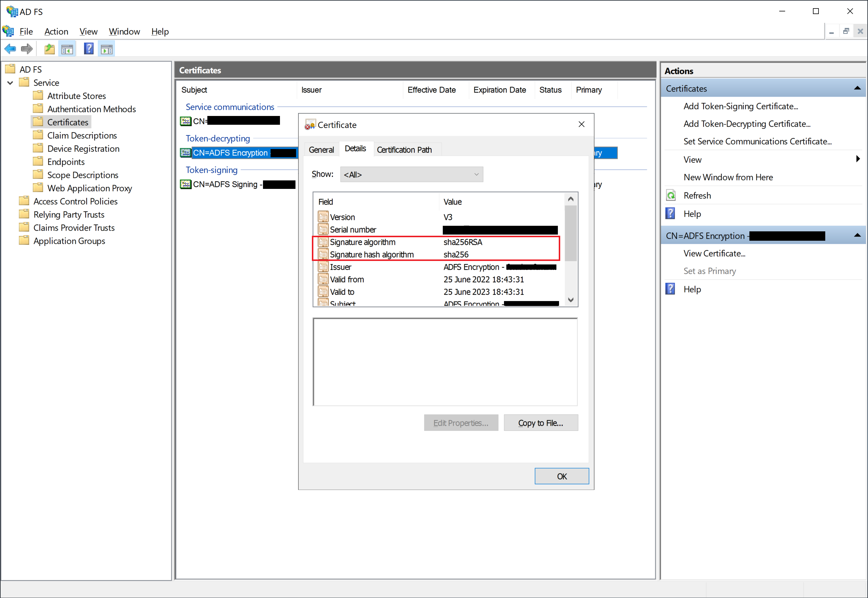This screenshot has height=598, width=868.
Task: Open the View menu
Action: tap(88, 31)
